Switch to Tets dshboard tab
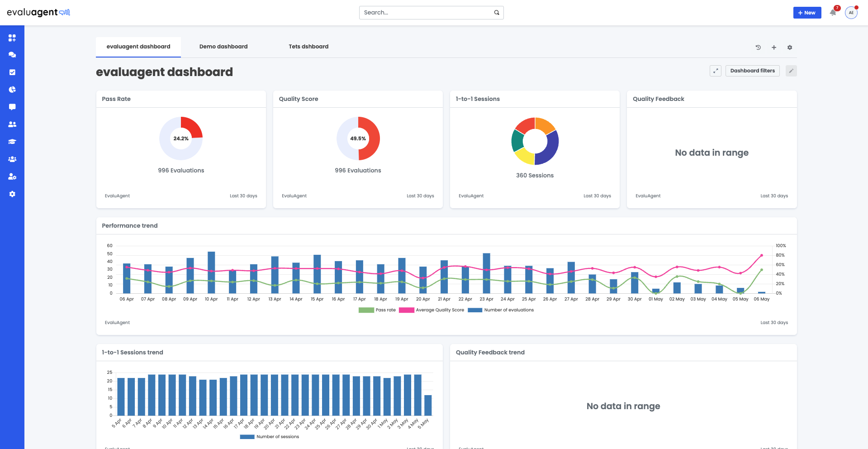The width and height of the screenshot is (868, 449). 308,47
